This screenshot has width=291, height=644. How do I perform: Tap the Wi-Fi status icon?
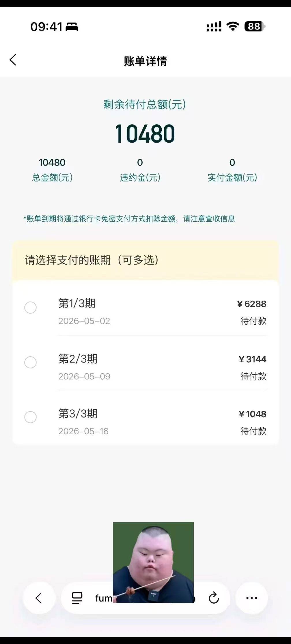pos(233,27)
